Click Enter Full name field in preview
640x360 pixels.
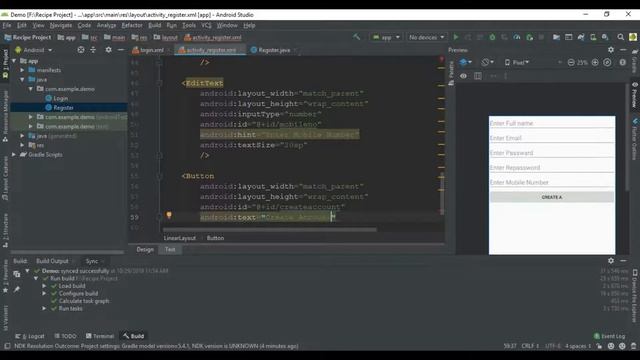[x=552, y=123]
